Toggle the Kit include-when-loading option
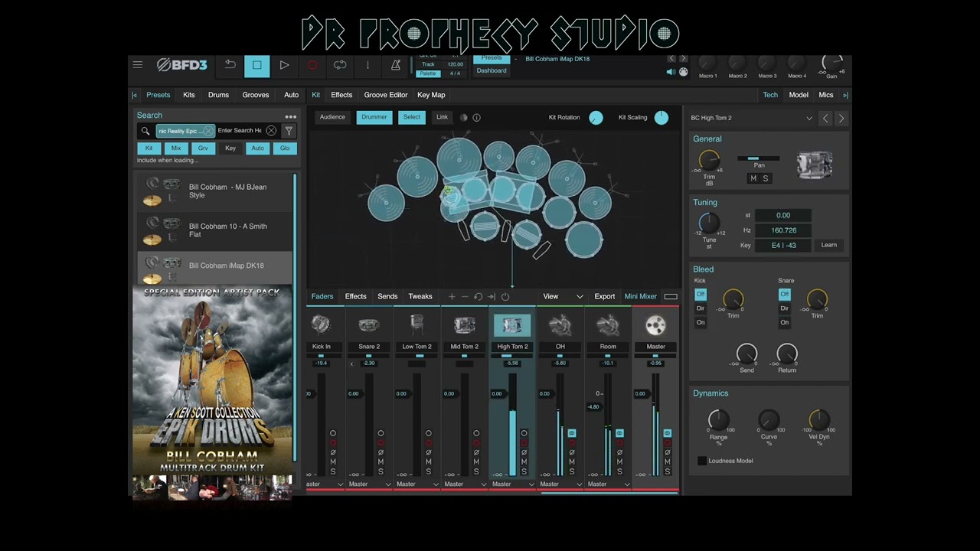Screen dimensions: 980x551 click(149, 148)
